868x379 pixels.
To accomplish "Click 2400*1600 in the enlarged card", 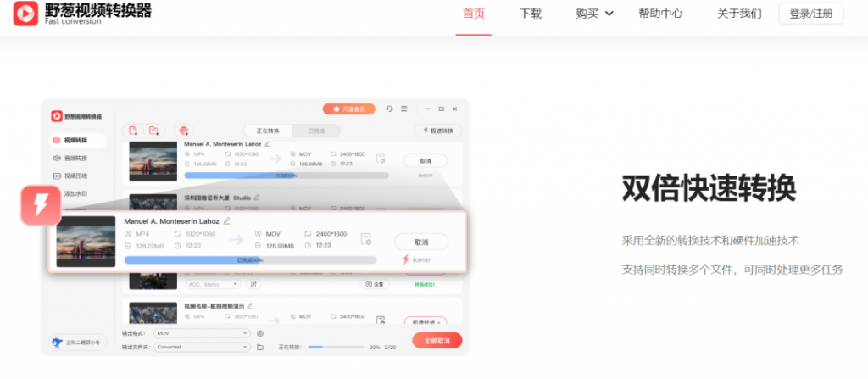I will [x=331, y=234].
